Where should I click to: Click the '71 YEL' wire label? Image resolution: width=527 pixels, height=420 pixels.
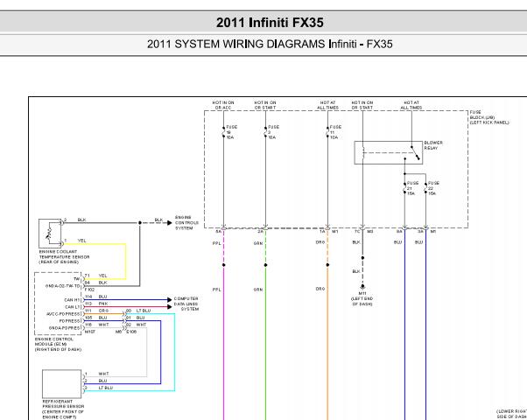pos(96,276)
